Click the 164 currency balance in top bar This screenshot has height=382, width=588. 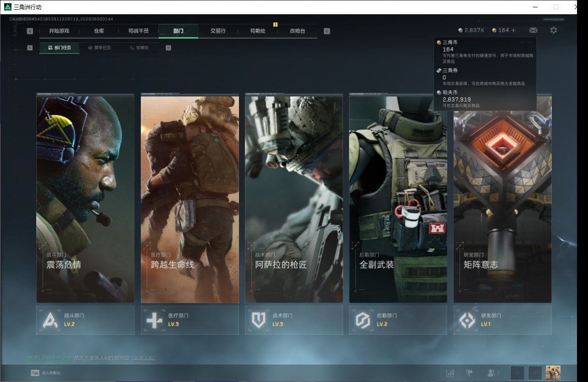[x=504, y=30]
